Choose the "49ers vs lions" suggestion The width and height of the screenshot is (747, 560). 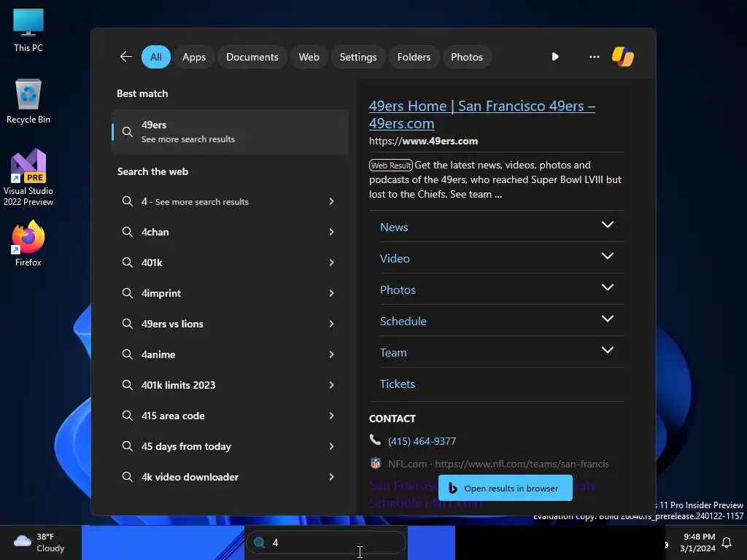(230, 324)
